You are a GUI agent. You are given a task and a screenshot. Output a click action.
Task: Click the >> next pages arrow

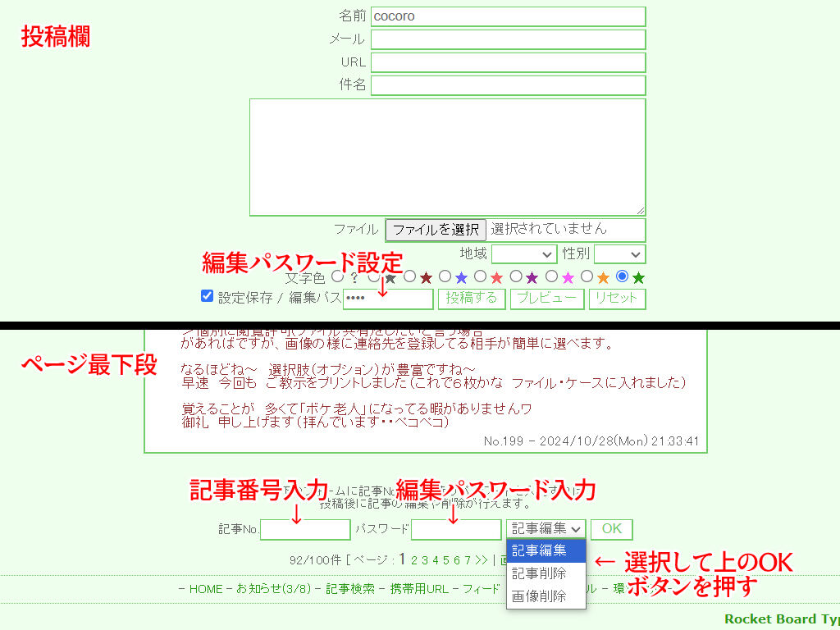point(481,560)
